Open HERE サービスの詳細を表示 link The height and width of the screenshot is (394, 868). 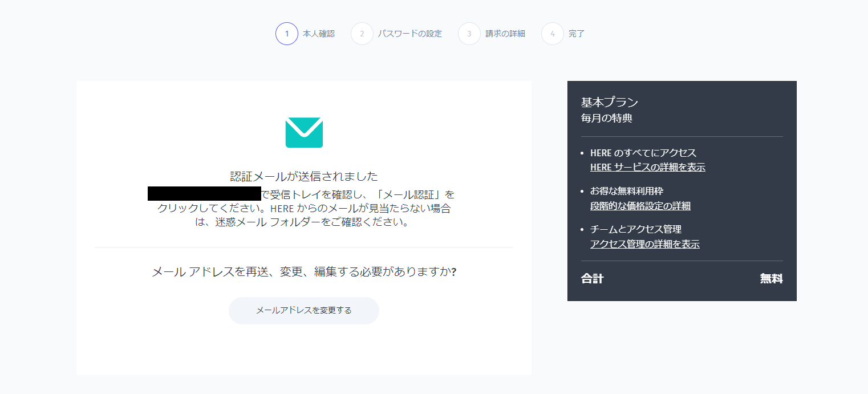pyautogui.click(x=647, y=167)
